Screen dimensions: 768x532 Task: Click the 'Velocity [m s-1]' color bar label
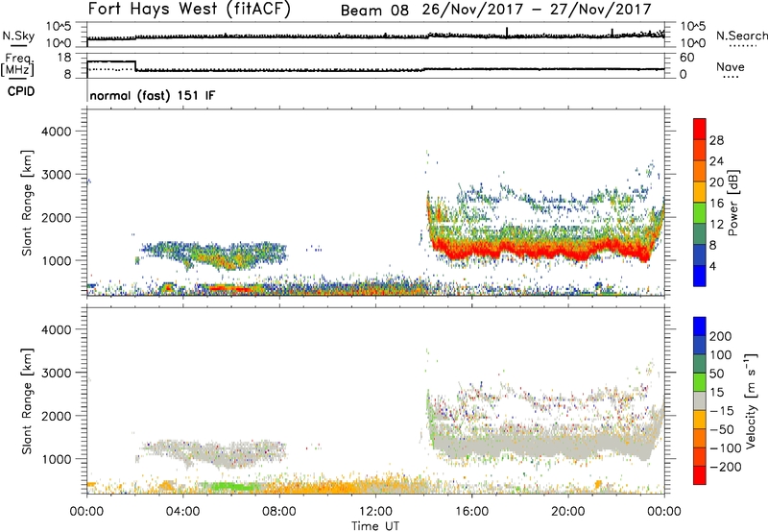(751, 400)
